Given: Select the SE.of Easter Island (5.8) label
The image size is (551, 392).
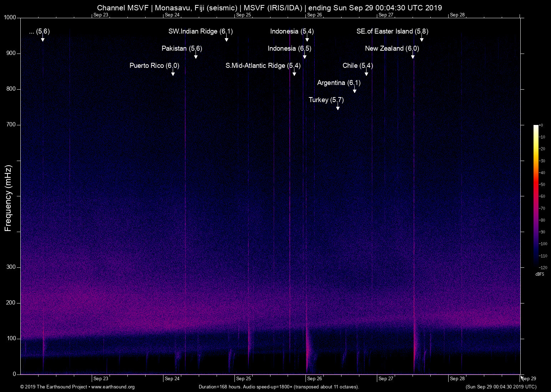Looking at the screenshot, I should pos(392,31).
